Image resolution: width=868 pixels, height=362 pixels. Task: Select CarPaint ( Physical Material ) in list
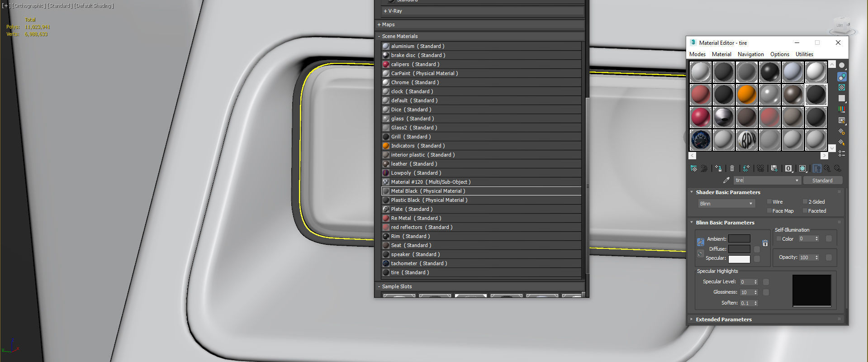481,73
